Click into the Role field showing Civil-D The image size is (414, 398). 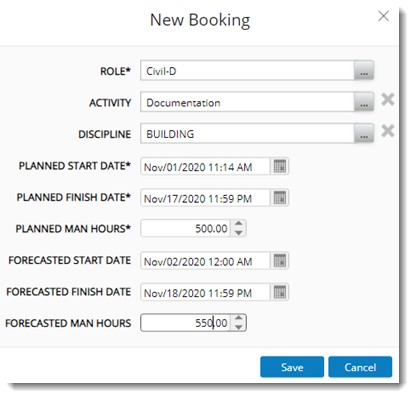coord(247,71)
